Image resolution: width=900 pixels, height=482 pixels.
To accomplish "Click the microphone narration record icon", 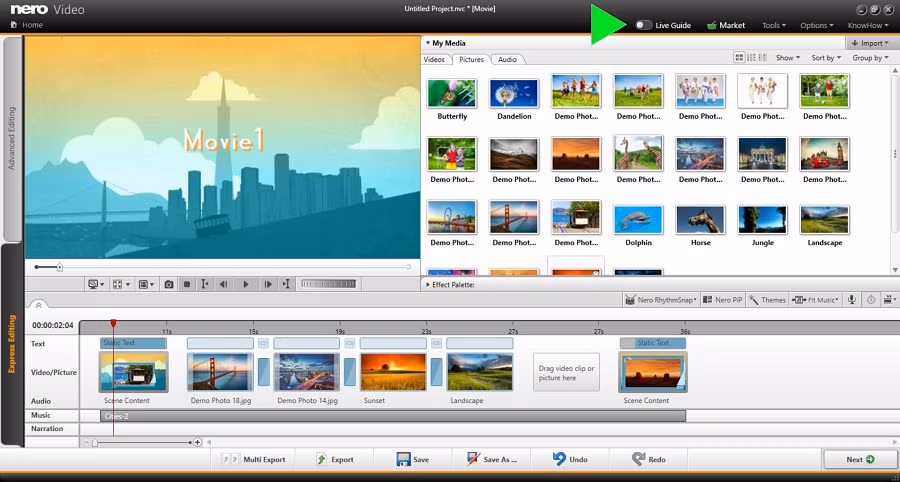I will [x=852, y=300].
